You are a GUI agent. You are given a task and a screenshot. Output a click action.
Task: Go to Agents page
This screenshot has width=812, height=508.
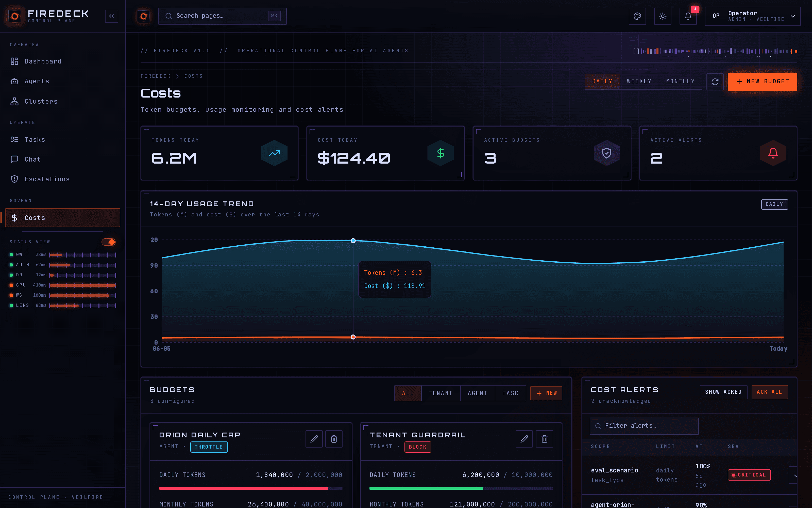coord(63,81)
